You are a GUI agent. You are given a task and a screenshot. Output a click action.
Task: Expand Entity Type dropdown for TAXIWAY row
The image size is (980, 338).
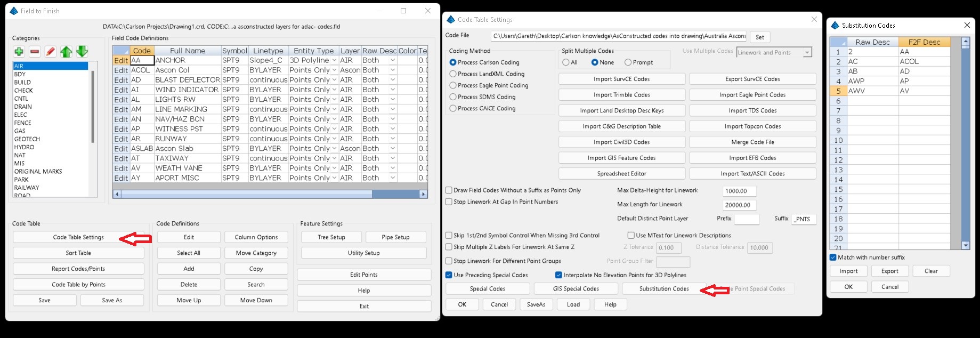(334, 158)
